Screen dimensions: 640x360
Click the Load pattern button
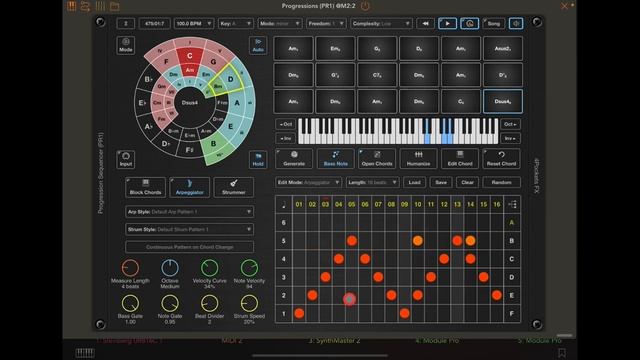point(414,182)
